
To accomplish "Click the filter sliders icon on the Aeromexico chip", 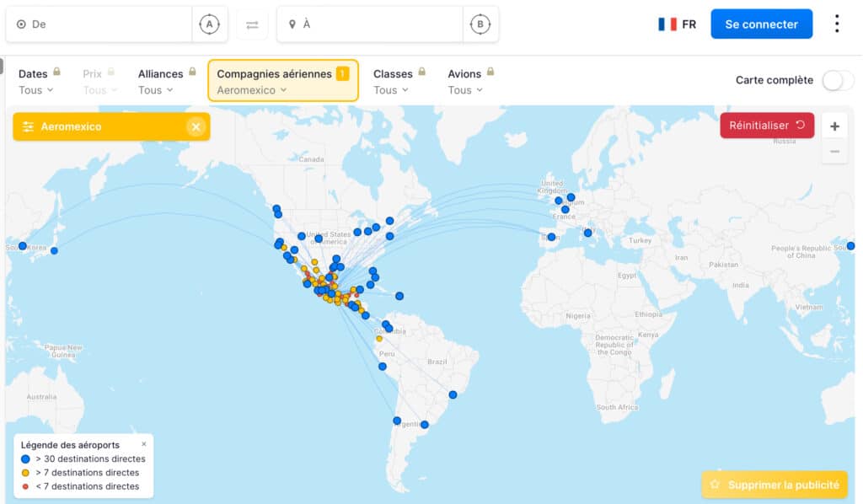I will click(x=29, y=126).
